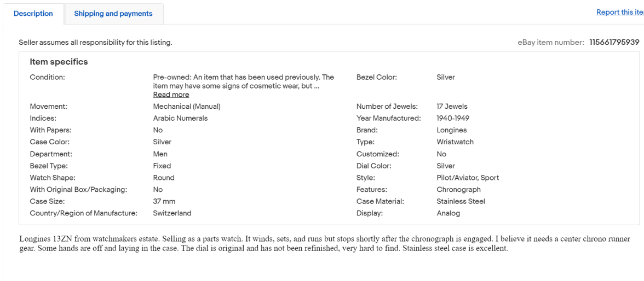Screen dimensions: 644x281
Task: Click the Longines brand value
Action: [x=452, y=130]
